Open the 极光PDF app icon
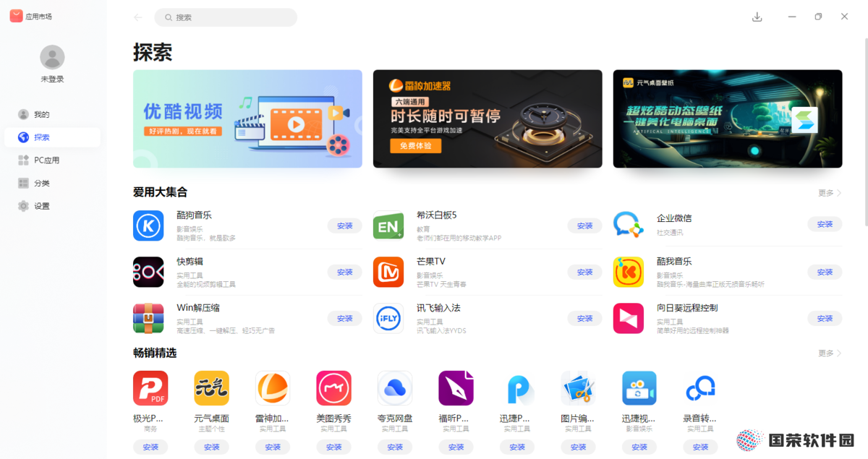The width and height of the screenshot is (868, 459). pyautogui.click(x=150, y=388)
